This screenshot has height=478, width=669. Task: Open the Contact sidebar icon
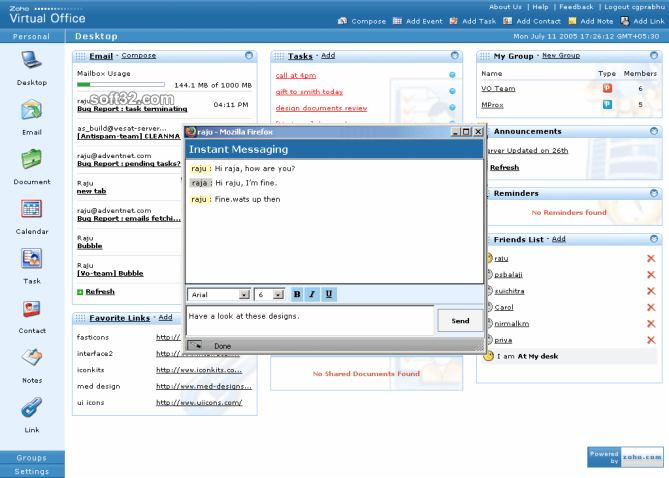[x=32, y=309]
